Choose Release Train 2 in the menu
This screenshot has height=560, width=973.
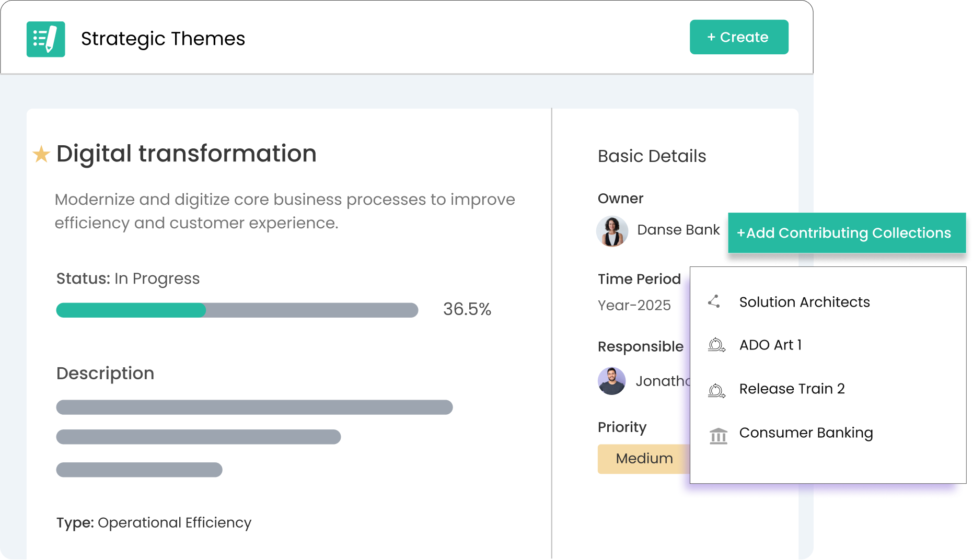(792, 389)
